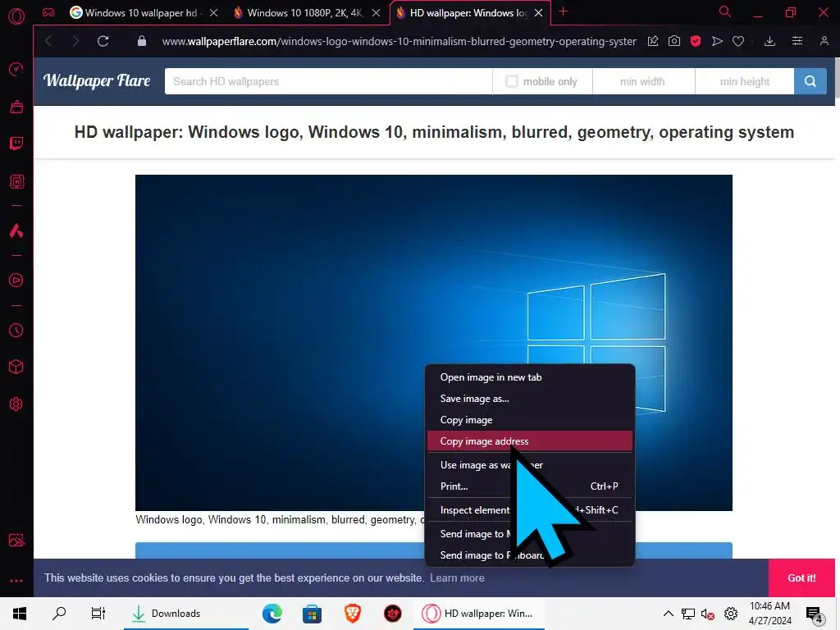Choose Open image in new tab
Image resolution: width=840 pixels, height=630 pixels.
click(530, 377)
